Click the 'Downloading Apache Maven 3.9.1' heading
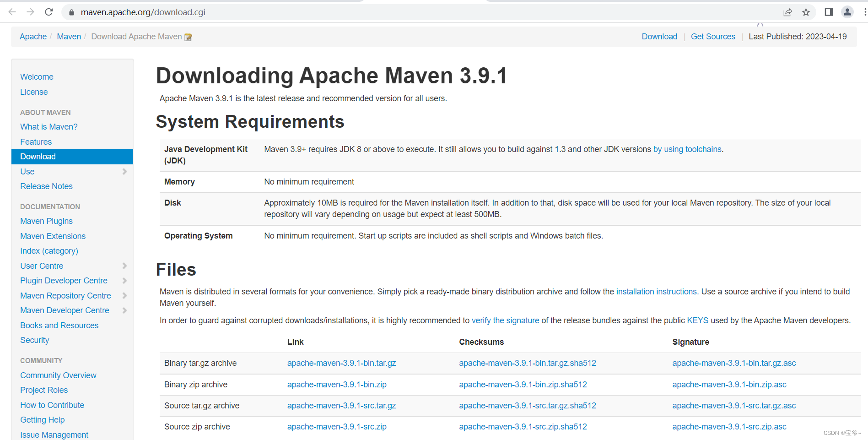 (331, 76)
